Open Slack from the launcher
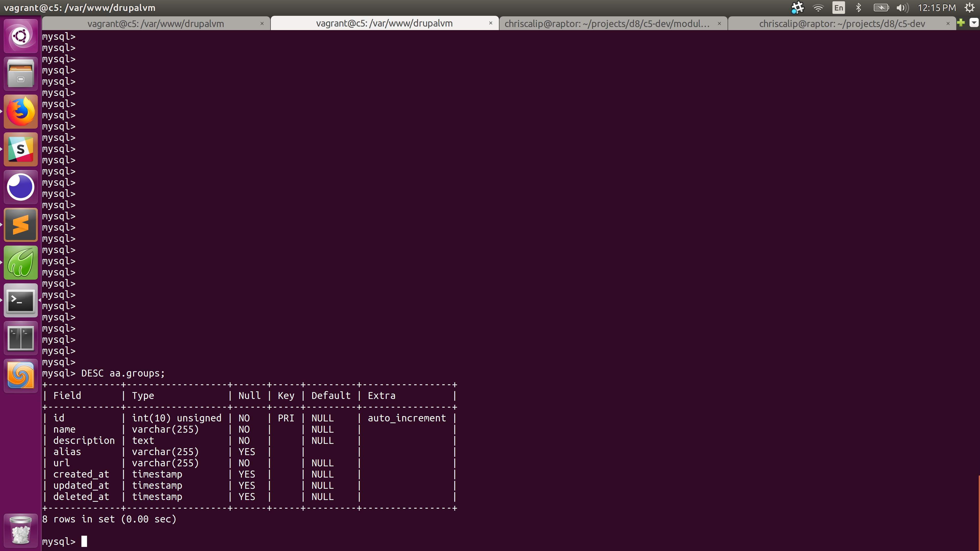 (20, 149)
